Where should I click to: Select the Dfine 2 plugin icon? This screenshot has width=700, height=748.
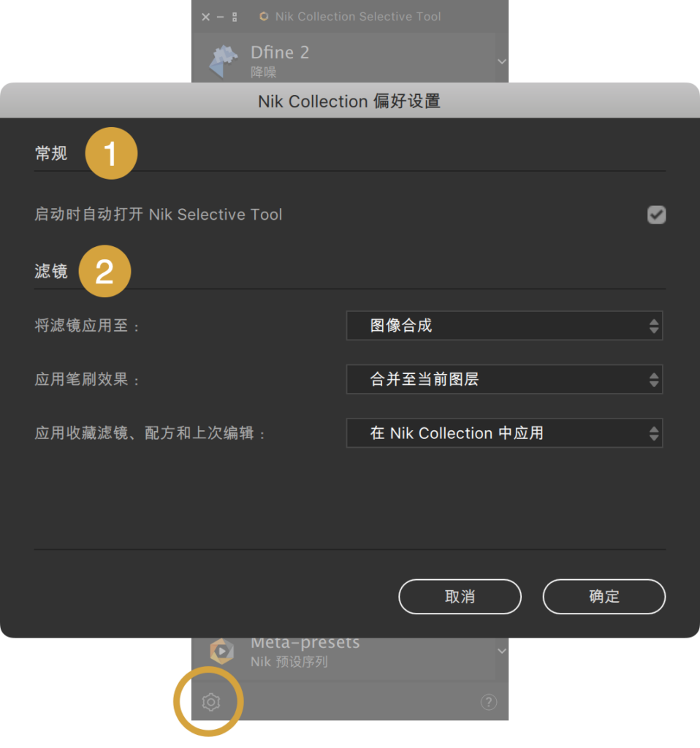[223, 61]
